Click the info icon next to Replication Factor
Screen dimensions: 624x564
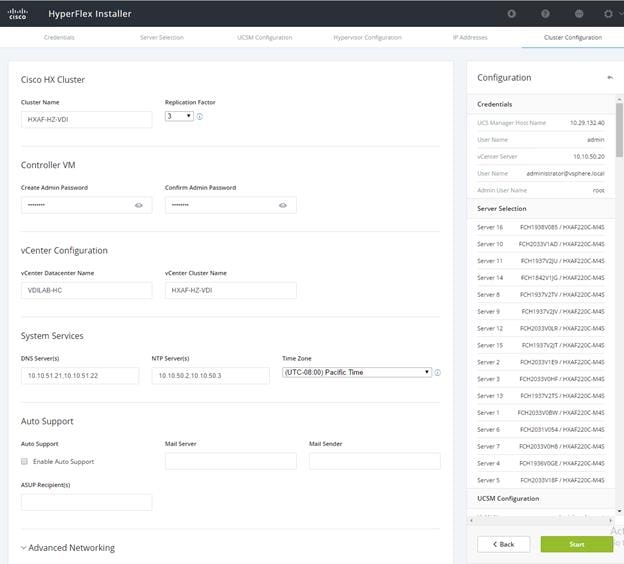coord(200,116)
